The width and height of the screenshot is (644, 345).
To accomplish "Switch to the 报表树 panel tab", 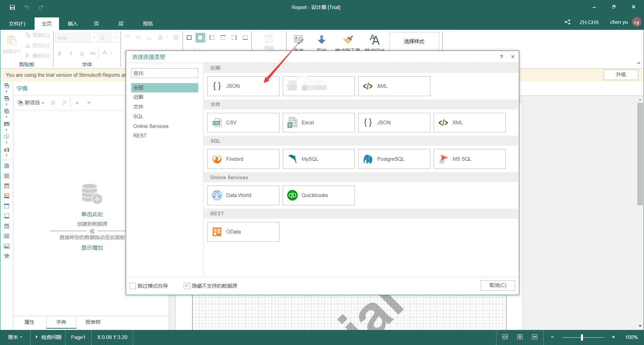I will pyautogui.click(x=93, y=322).
